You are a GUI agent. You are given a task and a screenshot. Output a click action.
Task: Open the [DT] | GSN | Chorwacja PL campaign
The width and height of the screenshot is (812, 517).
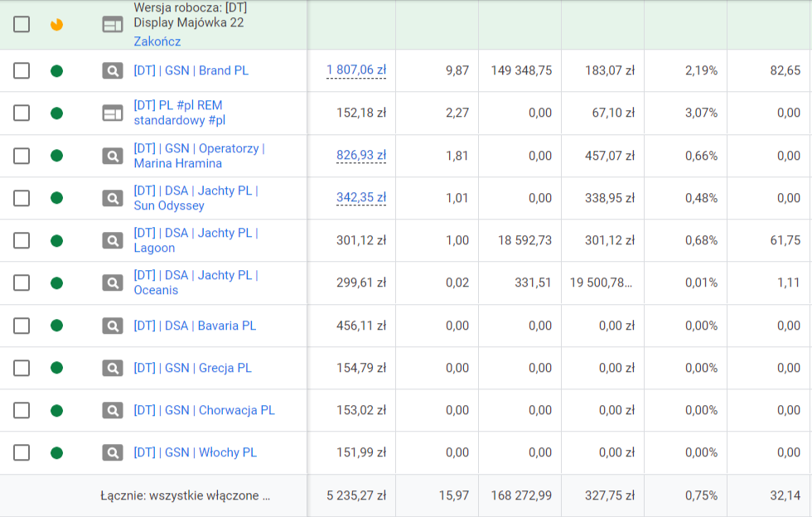click(x=204, y=410)
